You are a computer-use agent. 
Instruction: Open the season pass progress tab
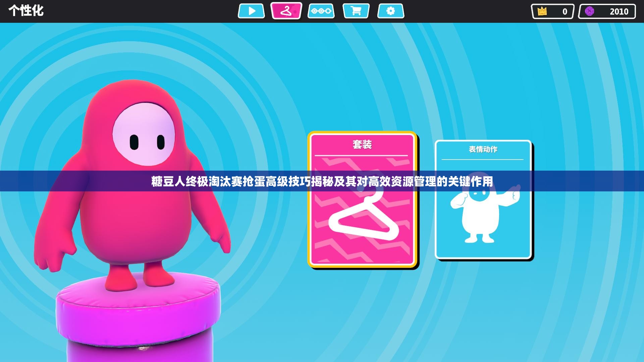[321, 11]
